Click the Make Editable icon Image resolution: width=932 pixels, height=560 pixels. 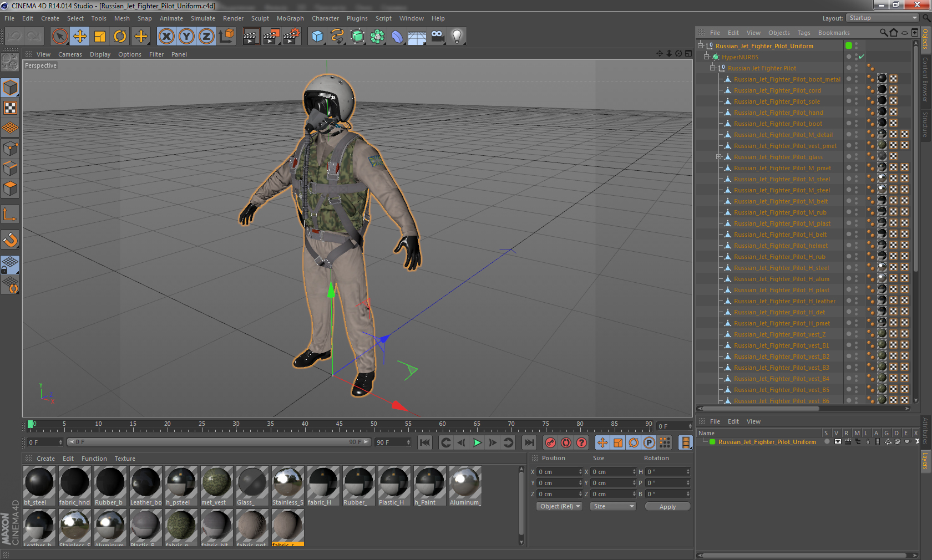pyautogui.click(x=10, y=62)
